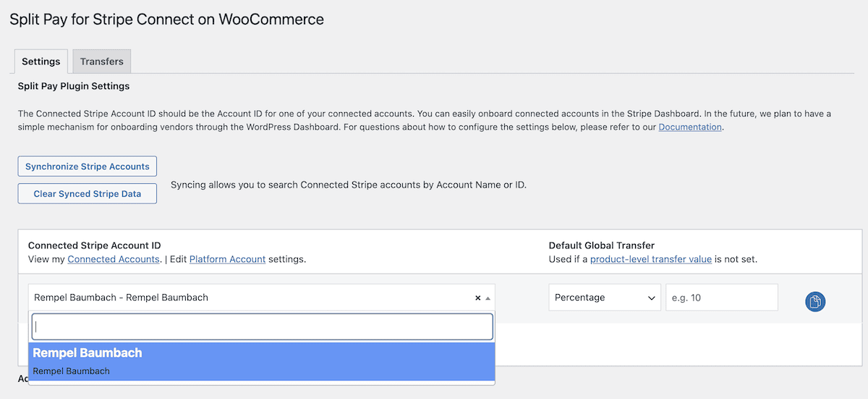Click the Rempel Baumbach account select box
Viewport: 868px width, 399px height.
262,298
